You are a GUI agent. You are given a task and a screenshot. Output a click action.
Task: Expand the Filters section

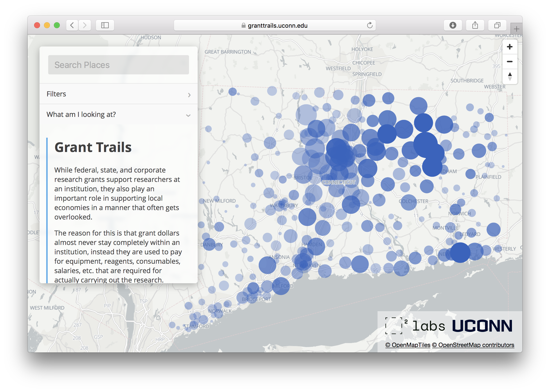coord(119,94)
